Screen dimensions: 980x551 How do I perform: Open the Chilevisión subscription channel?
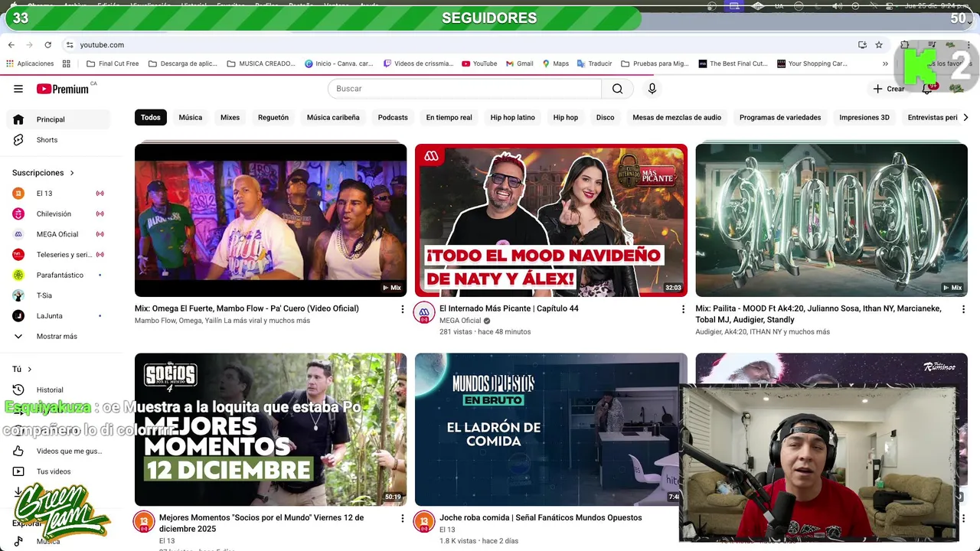58,214
